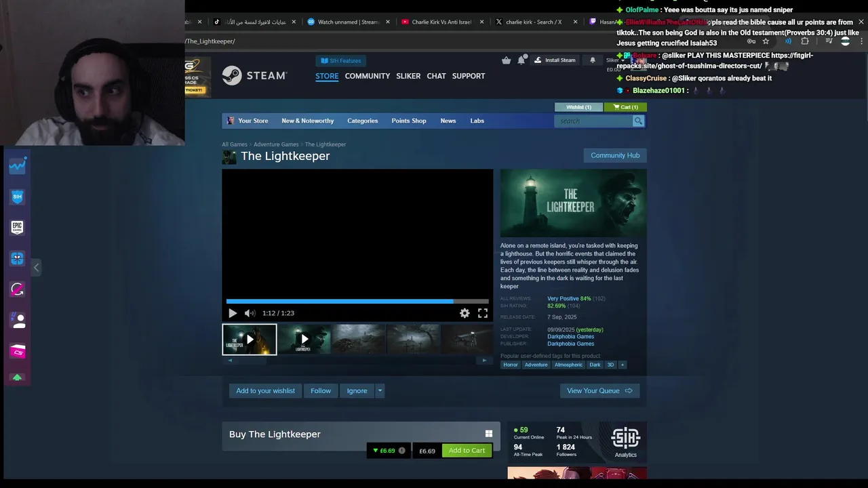This screenshot has height=488, width=868.
Task: Open the Wishlist (1) button
Action: pyautogui.click(x=578, y=107)
